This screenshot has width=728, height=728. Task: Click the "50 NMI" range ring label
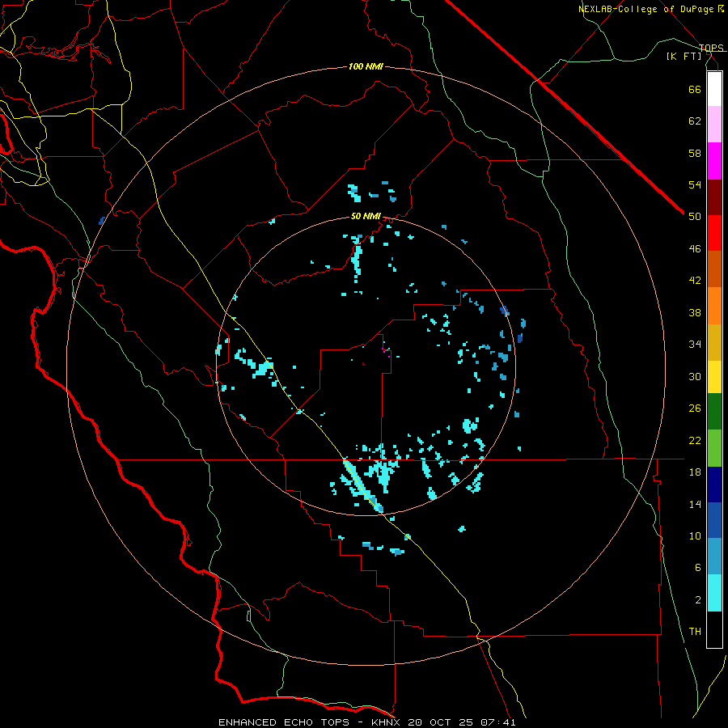[x=366, y=216]
